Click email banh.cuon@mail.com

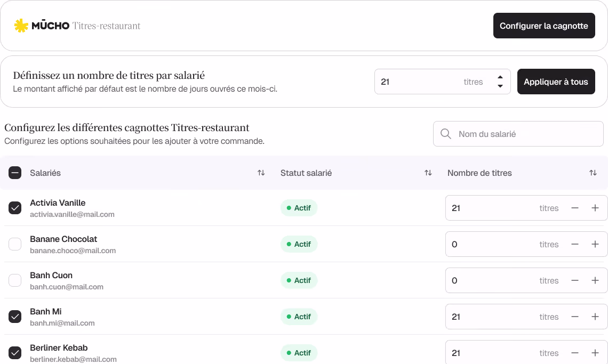(67, 287)
